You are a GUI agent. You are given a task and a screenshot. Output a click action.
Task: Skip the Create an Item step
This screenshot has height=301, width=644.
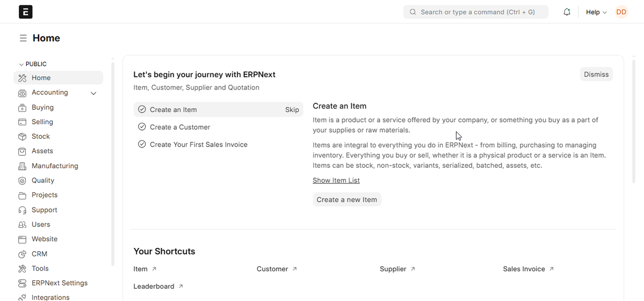click(x=292, y=110)
